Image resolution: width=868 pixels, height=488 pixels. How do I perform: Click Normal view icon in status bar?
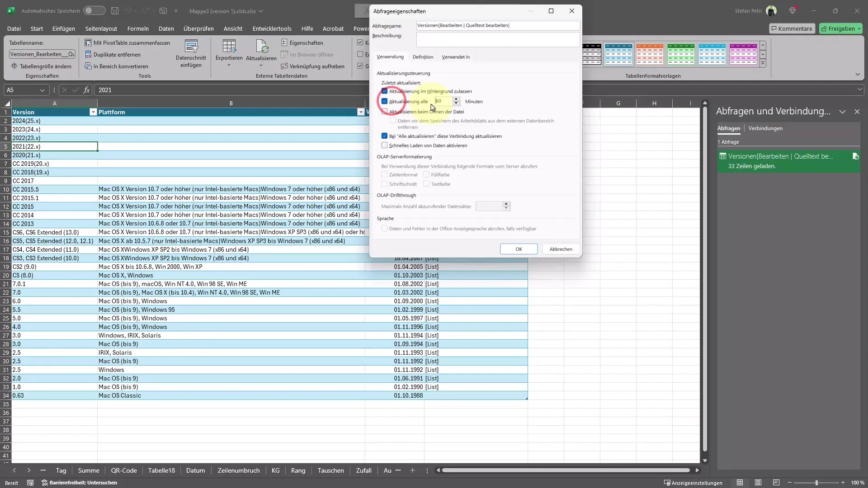pos(740,483)
